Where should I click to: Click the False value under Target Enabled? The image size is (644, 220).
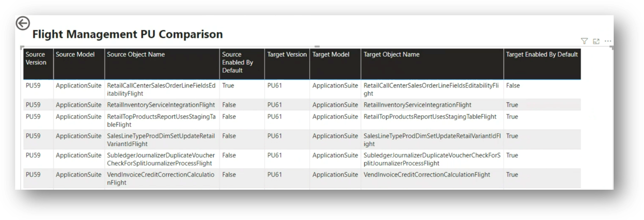[x=513, y=86]
